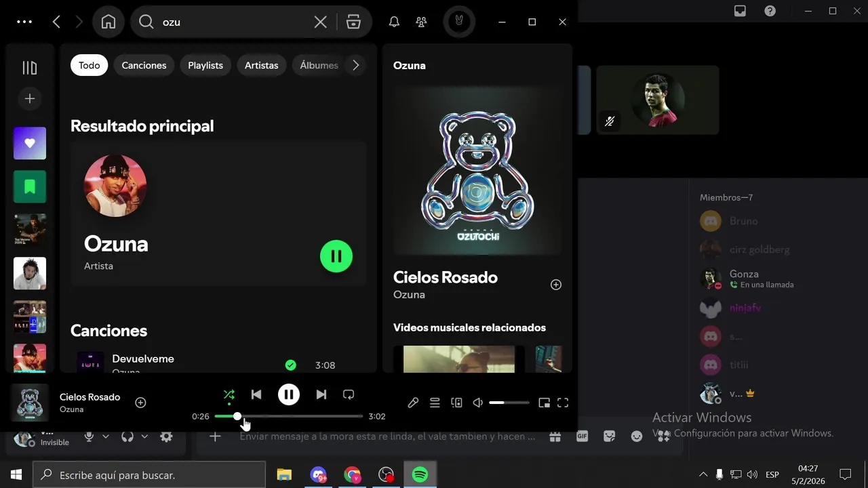
Task: Open the lyrics microphone icon
Action: point(413,403)
